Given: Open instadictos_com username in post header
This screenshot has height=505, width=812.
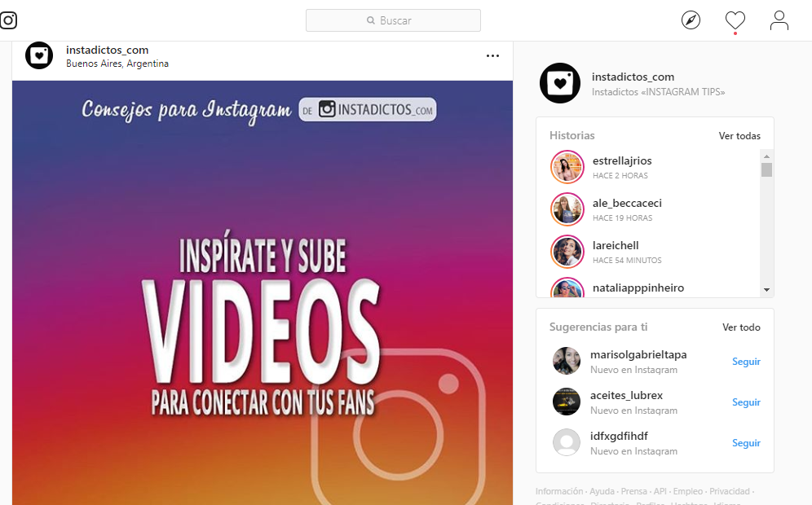Looking at the screenshot, I should [x=107, y=50].
